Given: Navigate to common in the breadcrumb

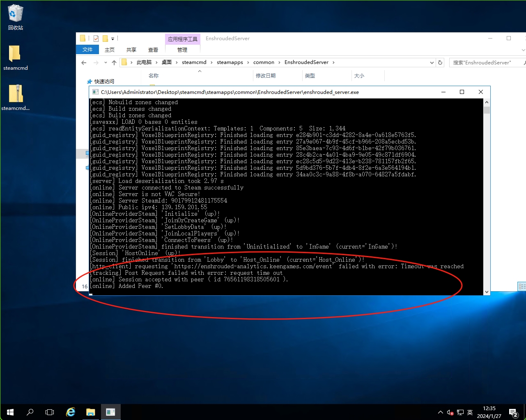Looking at the screenshot, I should (x=264, y=62).
